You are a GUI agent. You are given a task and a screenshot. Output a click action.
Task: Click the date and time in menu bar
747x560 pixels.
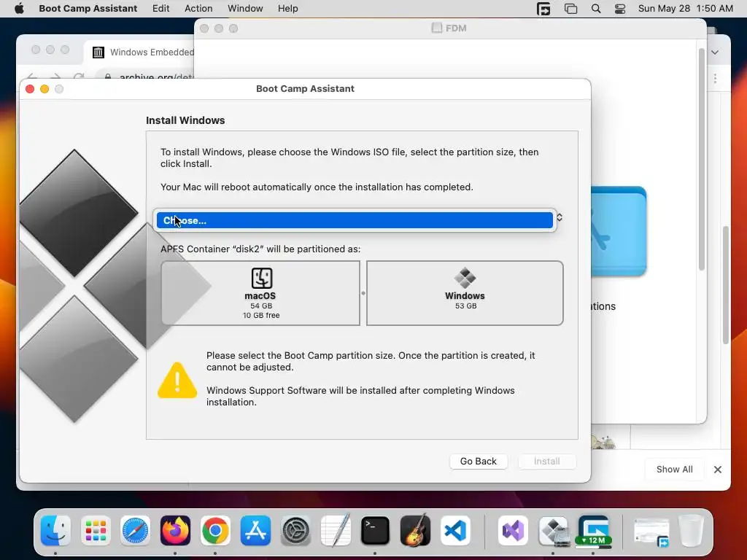click(x=685, y=9)
